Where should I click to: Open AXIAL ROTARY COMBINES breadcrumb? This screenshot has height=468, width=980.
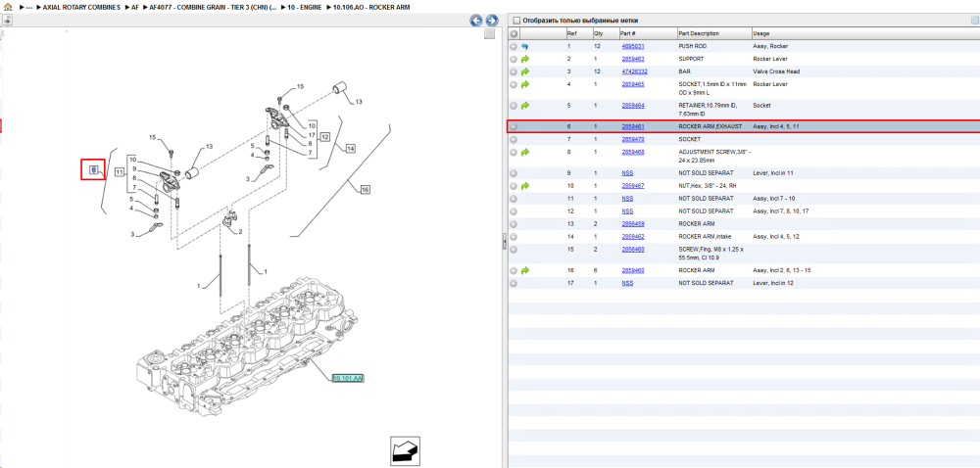coord(81,7)
